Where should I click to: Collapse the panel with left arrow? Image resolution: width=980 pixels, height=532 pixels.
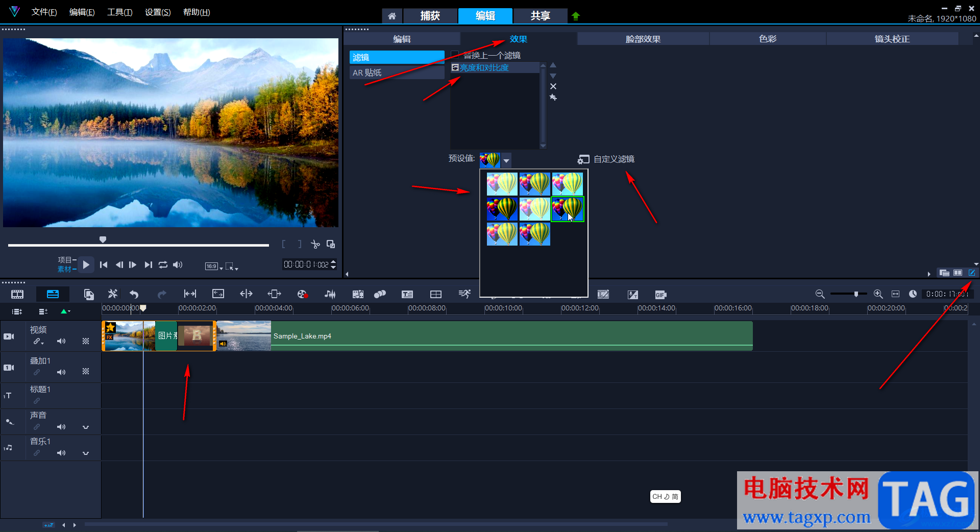click(x=347, y=274)
